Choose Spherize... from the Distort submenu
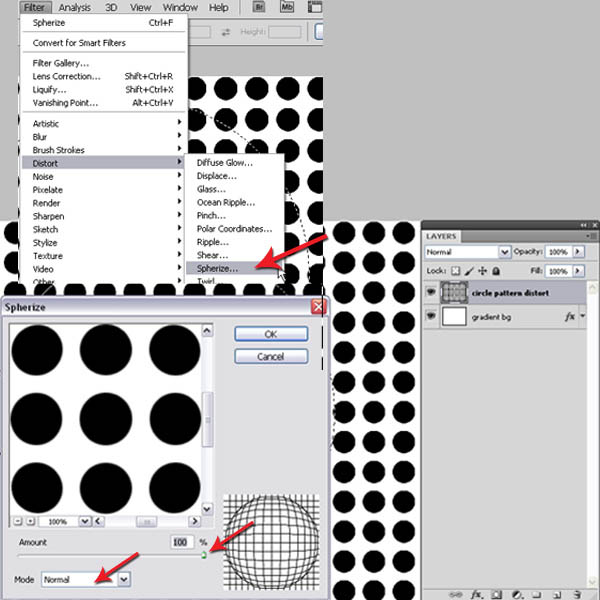 (x=218, y=268)
